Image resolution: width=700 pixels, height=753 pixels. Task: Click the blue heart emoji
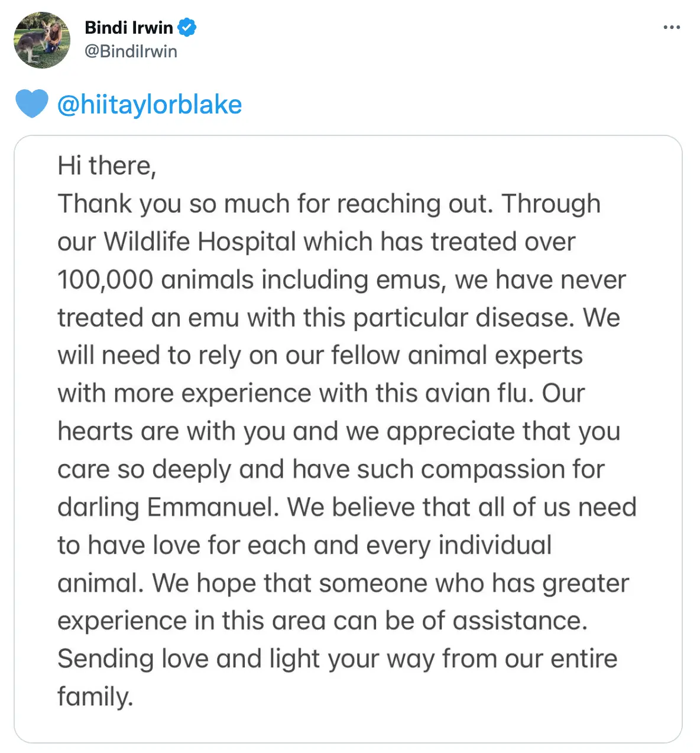31,104
